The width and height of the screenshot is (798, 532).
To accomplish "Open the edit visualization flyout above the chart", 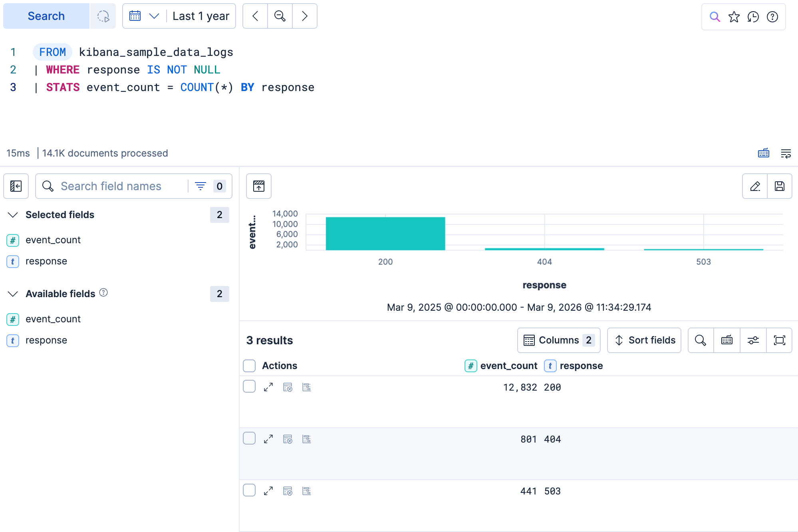I will click(258, 186).
